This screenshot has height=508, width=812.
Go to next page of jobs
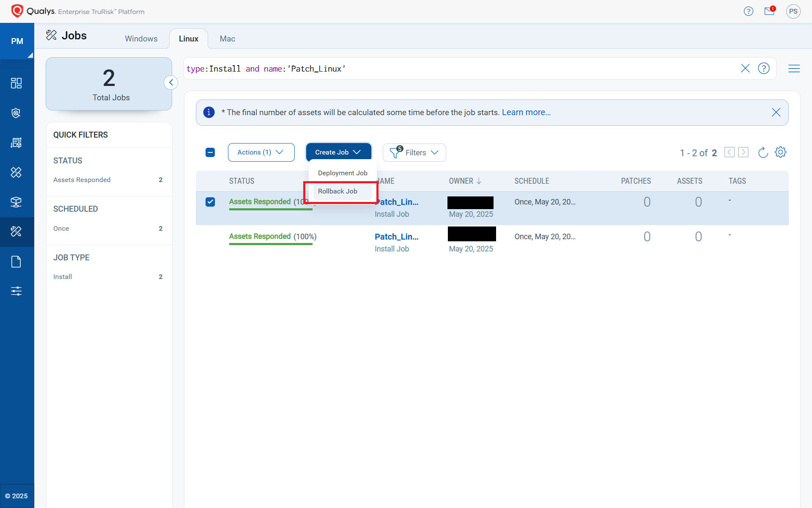point(743,152)
